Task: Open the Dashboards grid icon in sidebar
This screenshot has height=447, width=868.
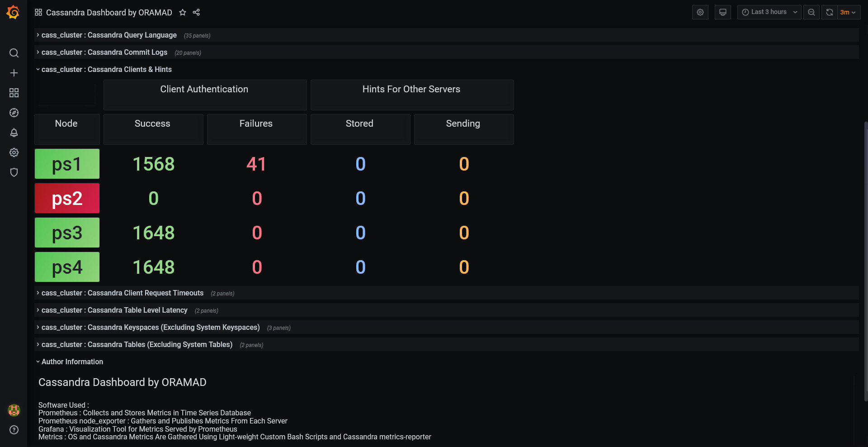Action: [x=14, y=93]
